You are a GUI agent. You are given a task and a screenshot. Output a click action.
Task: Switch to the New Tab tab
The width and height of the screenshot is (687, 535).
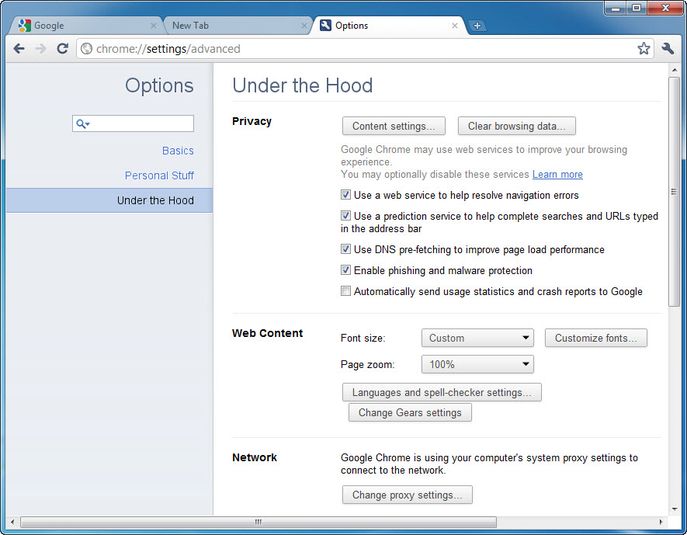pos(237,26)
